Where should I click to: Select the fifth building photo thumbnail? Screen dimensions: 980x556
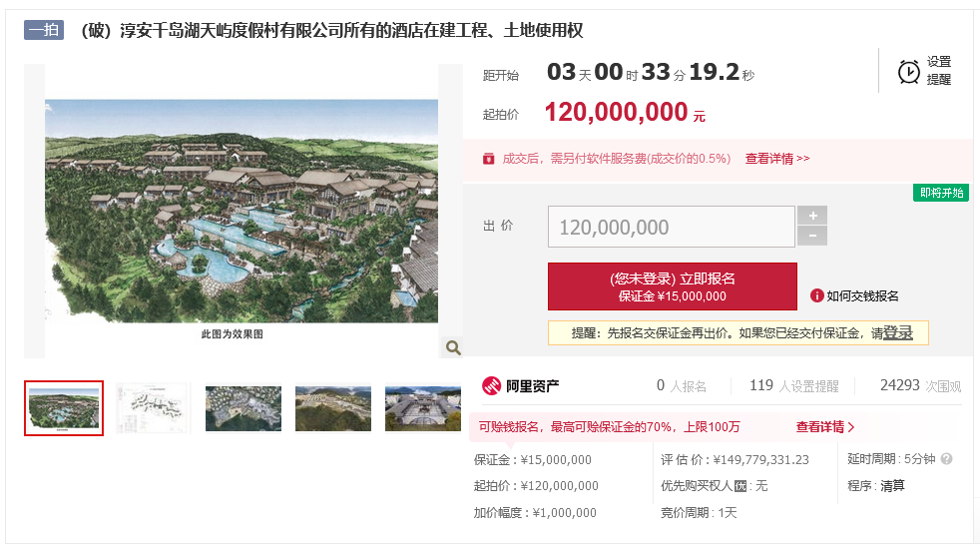(x=423, y=408)
